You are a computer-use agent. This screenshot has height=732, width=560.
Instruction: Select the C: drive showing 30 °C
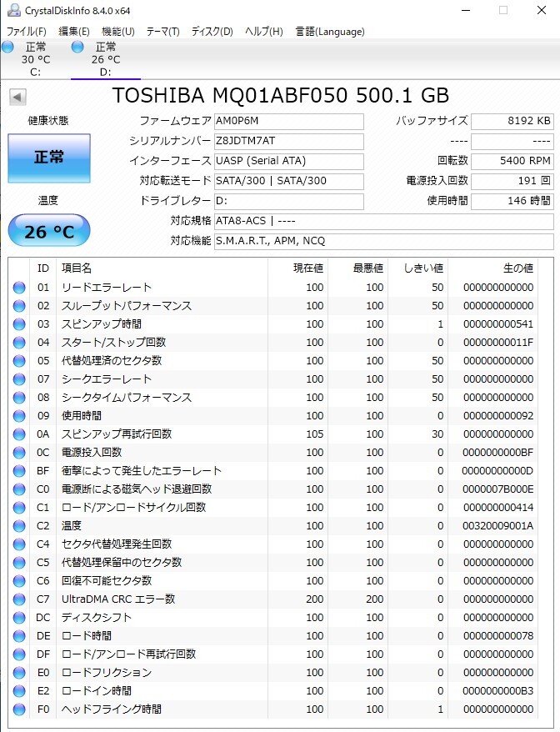35,58
